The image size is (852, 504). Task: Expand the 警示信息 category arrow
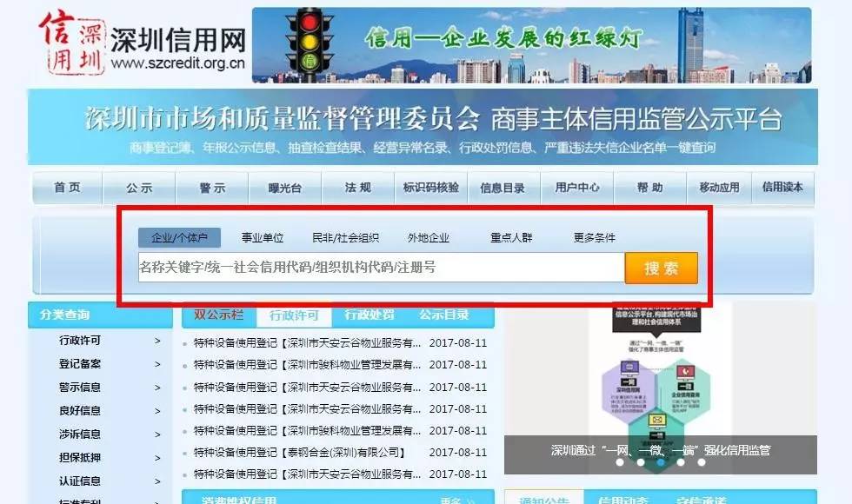pyautogui.click(x=157, y=388)
